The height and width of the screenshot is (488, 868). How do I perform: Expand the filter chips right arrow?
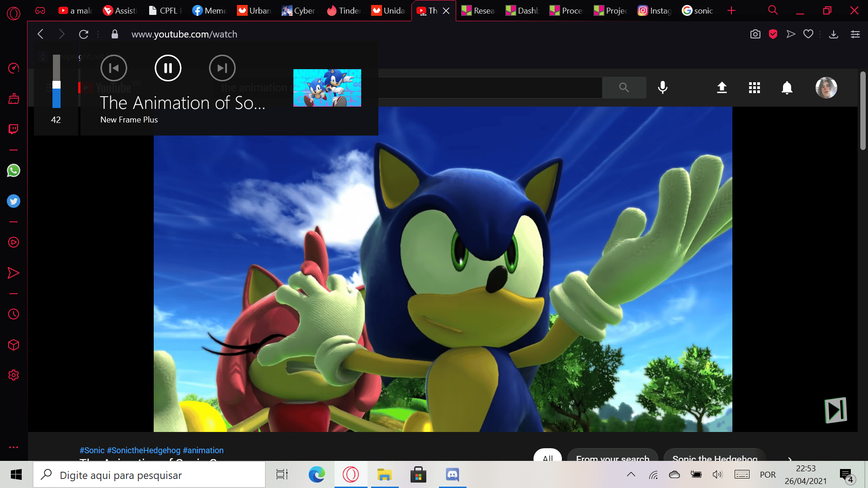click(790, 458)
